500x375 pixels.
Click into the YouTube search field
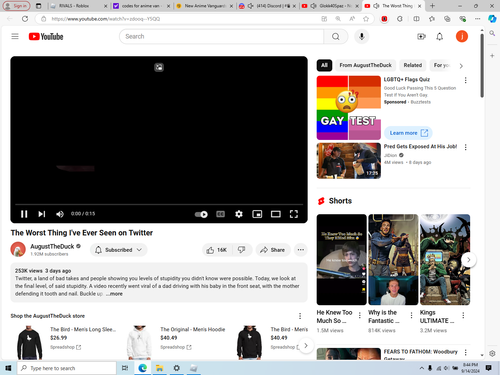pyautogui.click(x=221, y=36)
